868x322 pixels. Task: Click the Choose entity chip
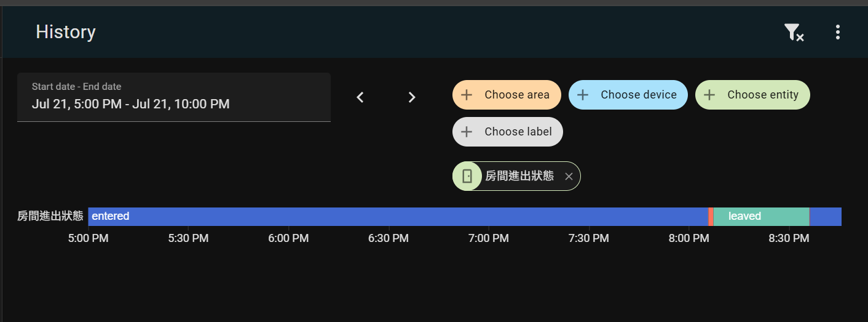click(x=752, y=95)
